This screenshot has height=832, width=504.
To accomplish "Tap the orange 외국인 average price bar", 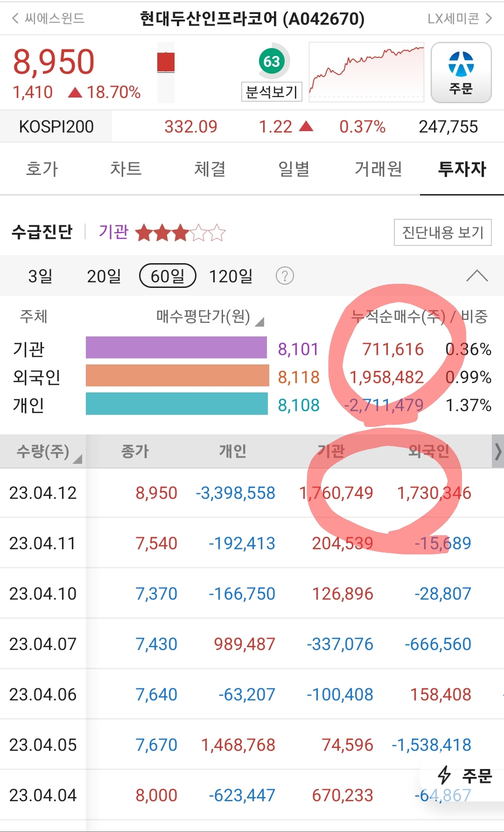I will tap(177, 375).
